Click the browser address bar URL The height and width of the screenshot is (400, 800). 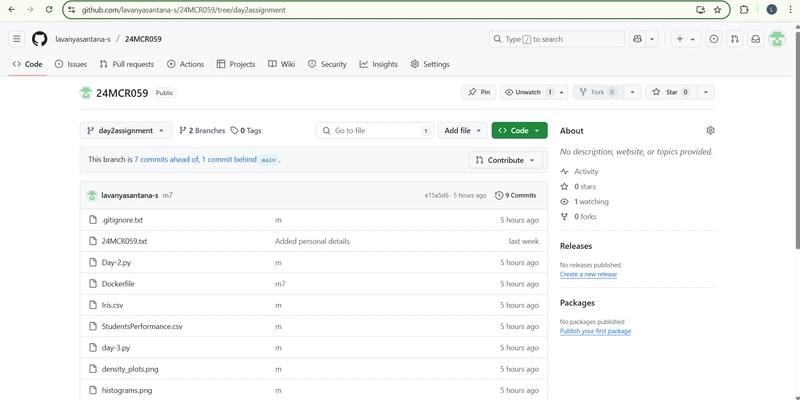coord(184,10)
